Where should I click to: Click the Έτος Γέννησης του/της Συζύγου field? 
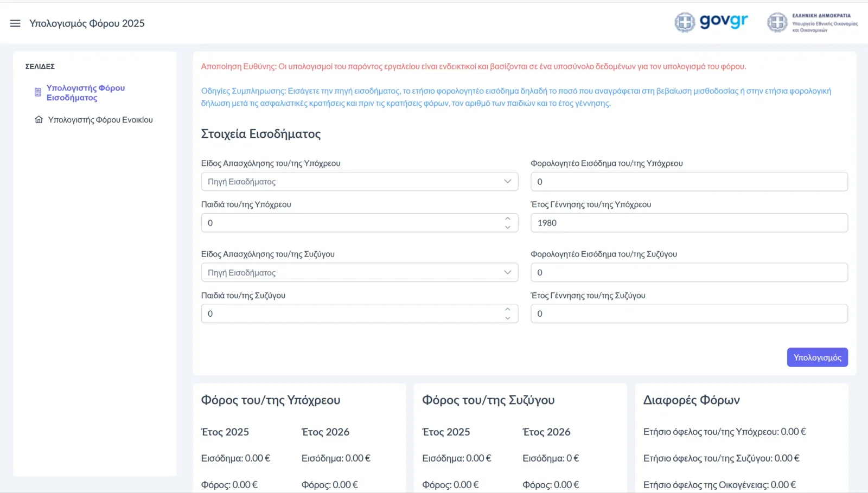tap(688, 313)
